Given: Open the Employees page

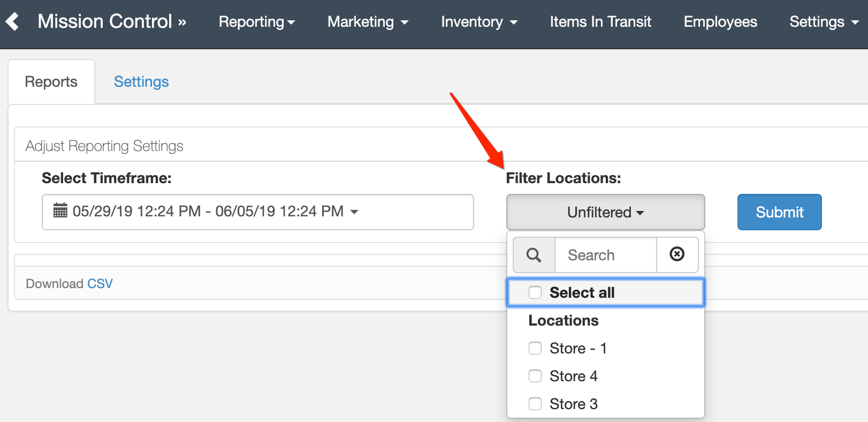Looking at the screenshot, I should (720, 22).
